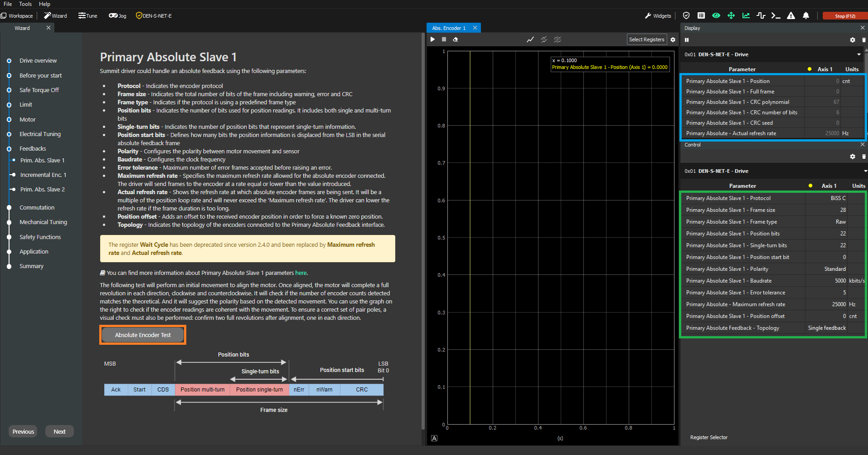Viewport: 868px width, 455px height.
Task: Open the terminal console icon
Action: click(776, 15)
